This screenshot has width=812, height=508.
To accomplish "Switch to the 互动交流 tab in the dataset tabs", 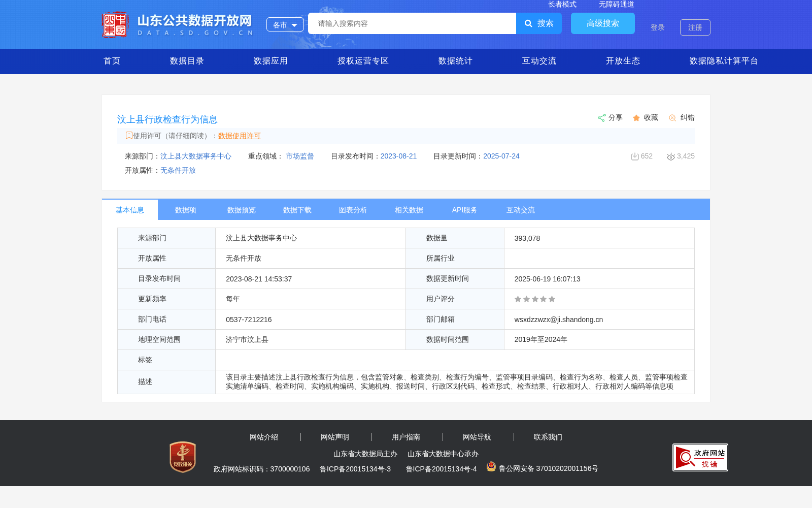I will [x=521, y=210].
